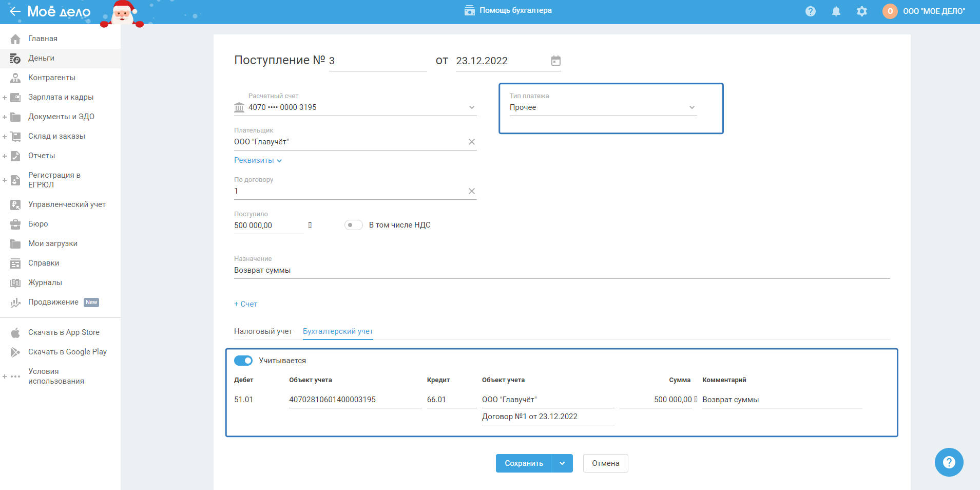Image resolution: width=980 pixels, height=490 pixels.
Task: Clear the Плательщик field with X
Action: click(x=471, y=142)
